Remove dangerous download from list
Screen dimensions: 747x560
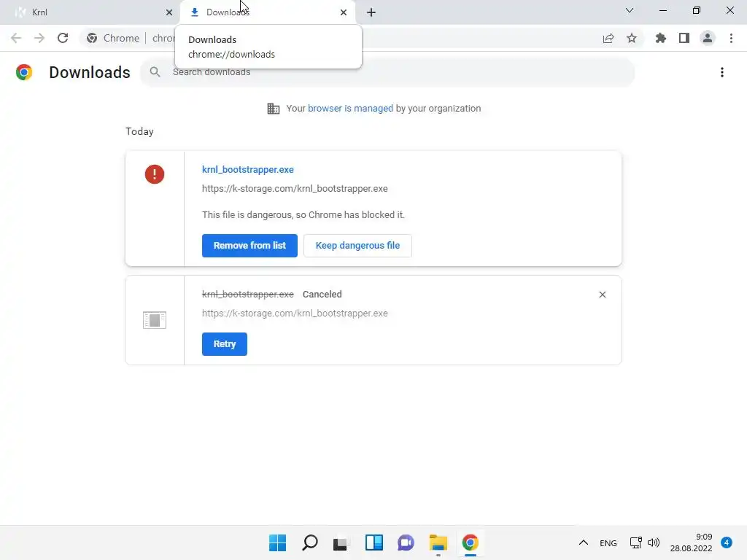(249, 246)
